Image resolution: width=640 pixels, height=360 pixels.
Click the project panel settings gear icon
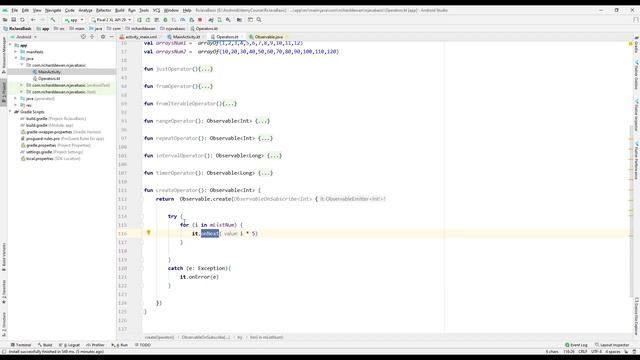point(103,37)
